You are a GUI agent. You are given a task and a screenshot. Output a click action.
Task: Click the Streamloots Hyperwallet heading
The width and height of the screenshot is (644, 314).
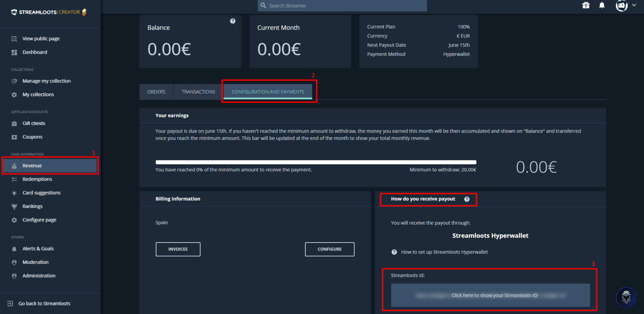(490, 236)
